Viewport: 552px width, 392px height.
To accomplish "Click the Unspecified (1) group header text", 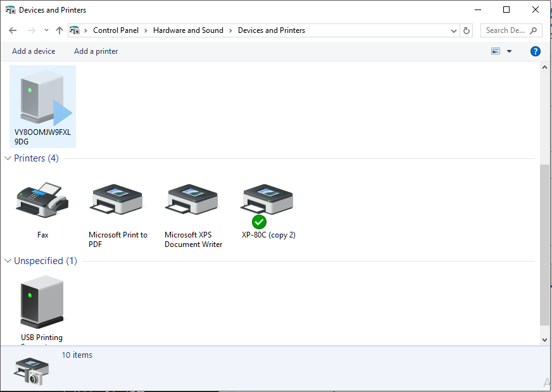I will tap(46, 261).
